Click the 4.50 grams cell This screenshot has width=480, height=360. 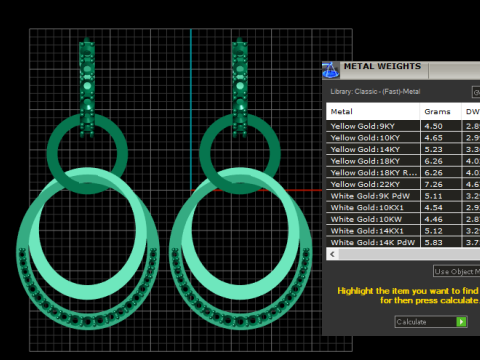[441, 126]
